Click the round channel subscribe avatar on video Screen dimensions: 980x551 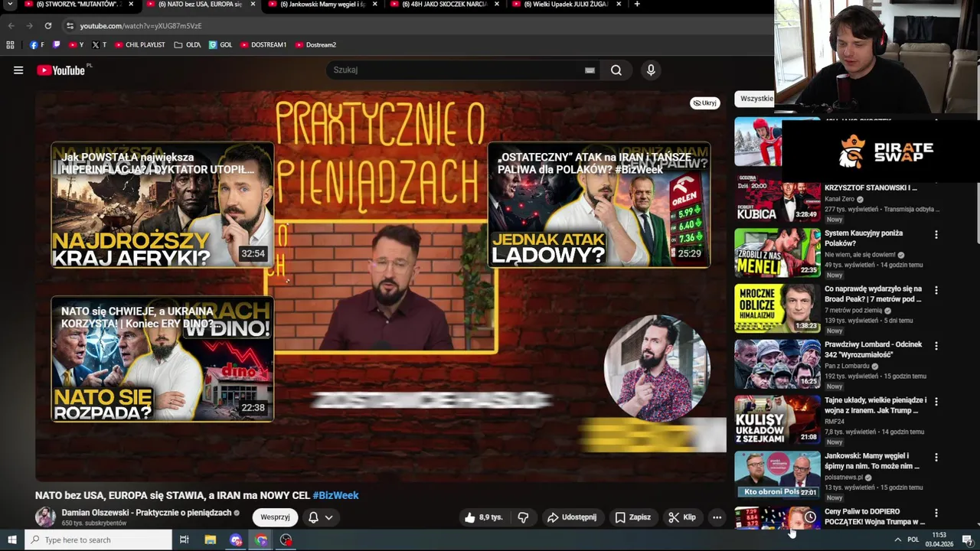pyautogui.click(x=657, y=368)
